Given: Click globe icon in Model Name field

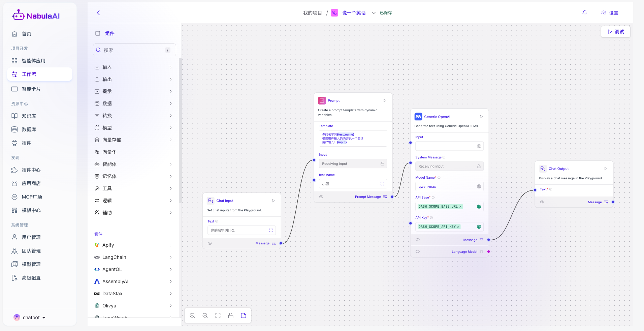Looking at the screenshot, I should (x=479, y=186).
